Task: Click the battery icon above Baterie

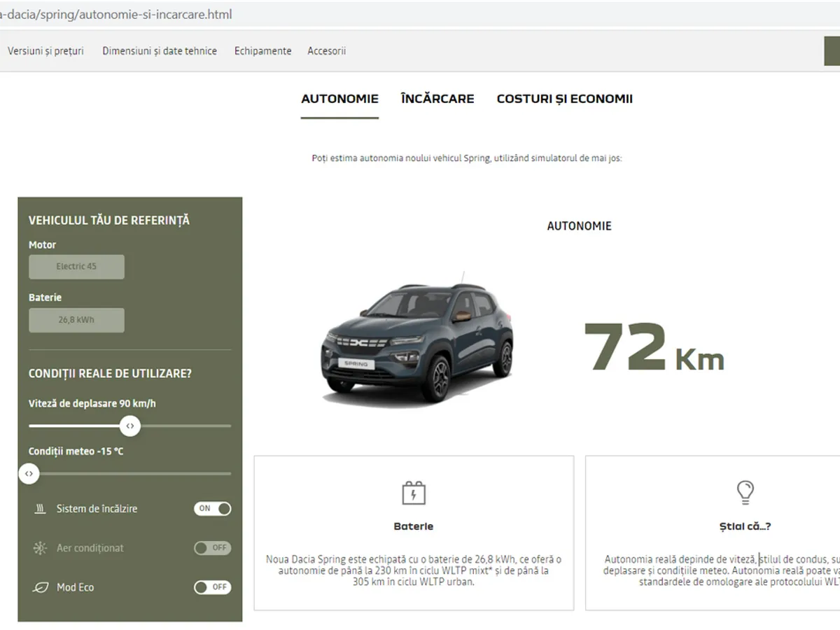Action: click(x=414, y=493)
